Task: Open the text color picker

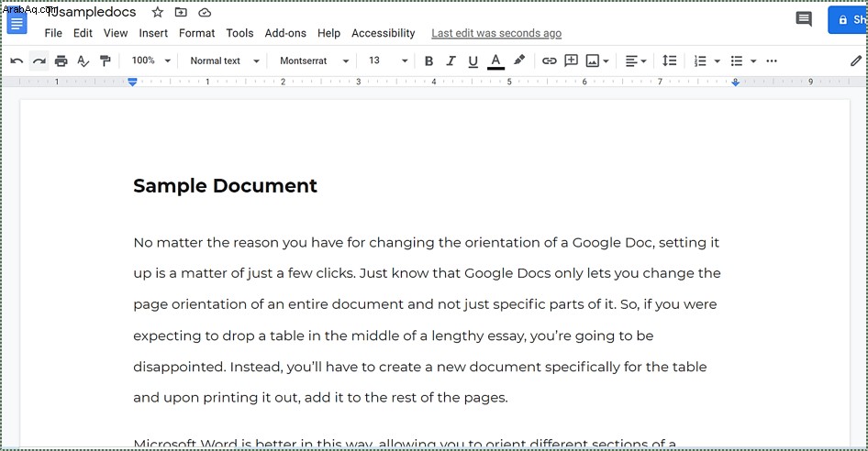Action: [495, 61]
